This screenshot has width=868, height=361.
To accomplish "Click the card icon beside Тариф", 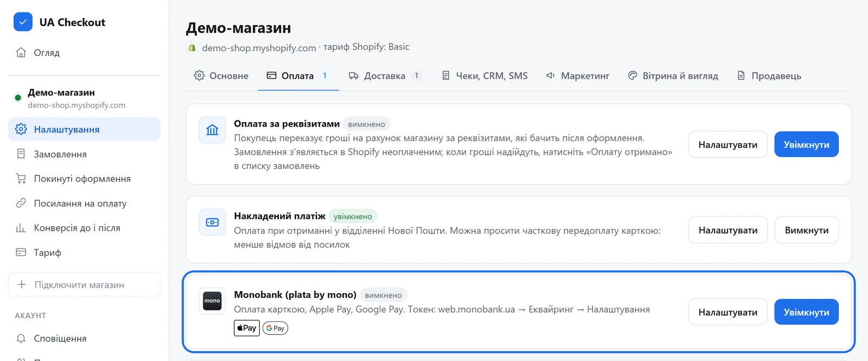I will pos(21,252).
